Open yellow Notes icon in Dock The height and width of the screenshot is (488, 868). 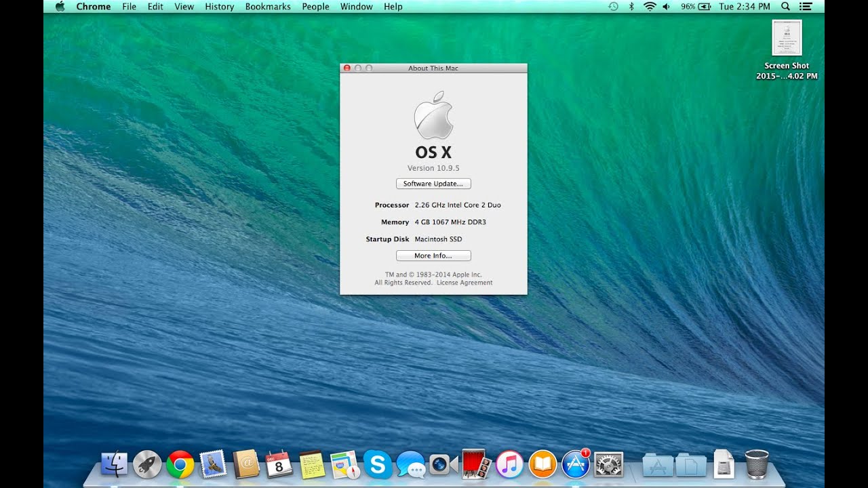tap(312, 464)
